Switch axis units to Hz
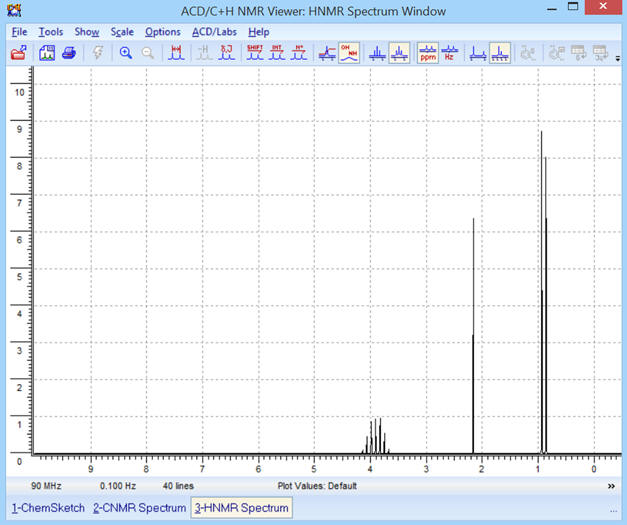627x525 pixels. (x=449, y=53)
